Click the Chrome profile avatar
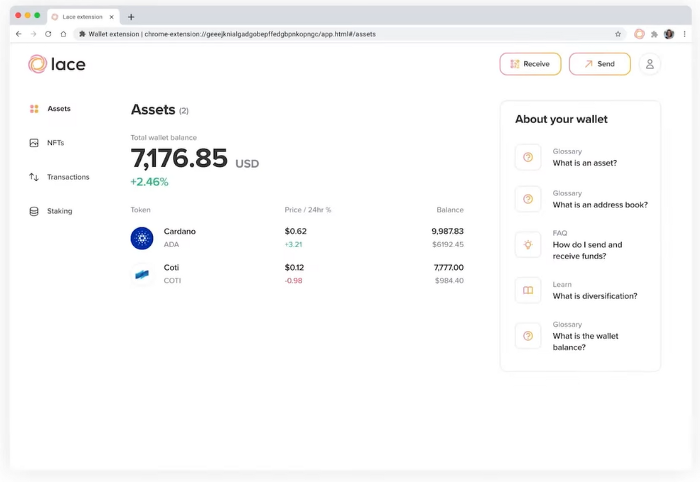Viewport: 700px width, 482px height. click(x=669, y=34)
